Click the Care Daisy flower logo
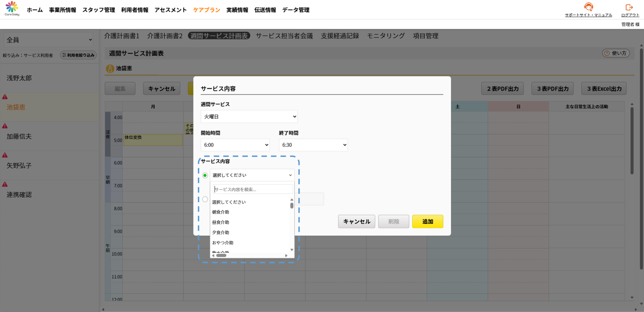This screenshot has width=644, height=312. click(x=12, y=7)
